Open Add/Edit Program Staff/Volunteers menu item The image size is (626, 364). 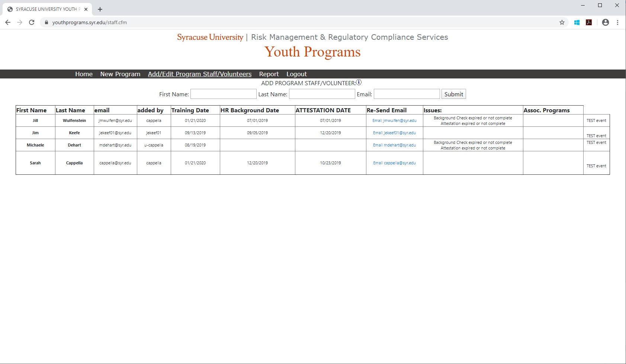[x=200, y=74]
